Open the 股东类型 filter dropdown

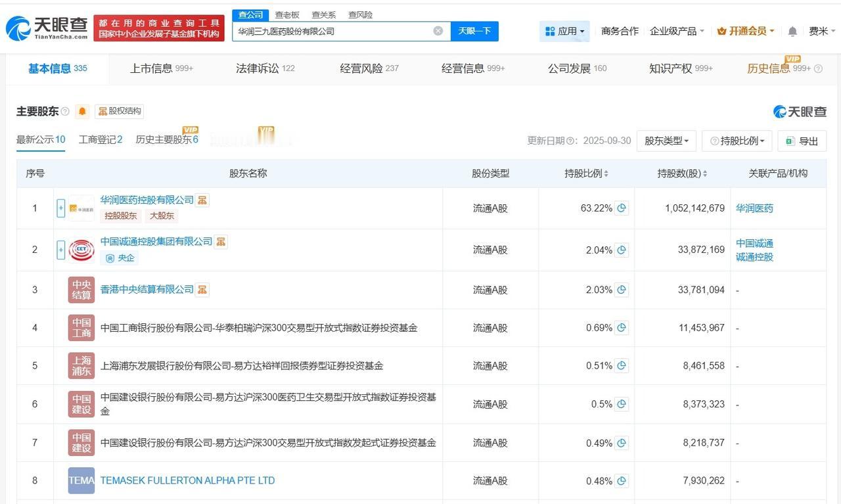[x=666, y=141]
